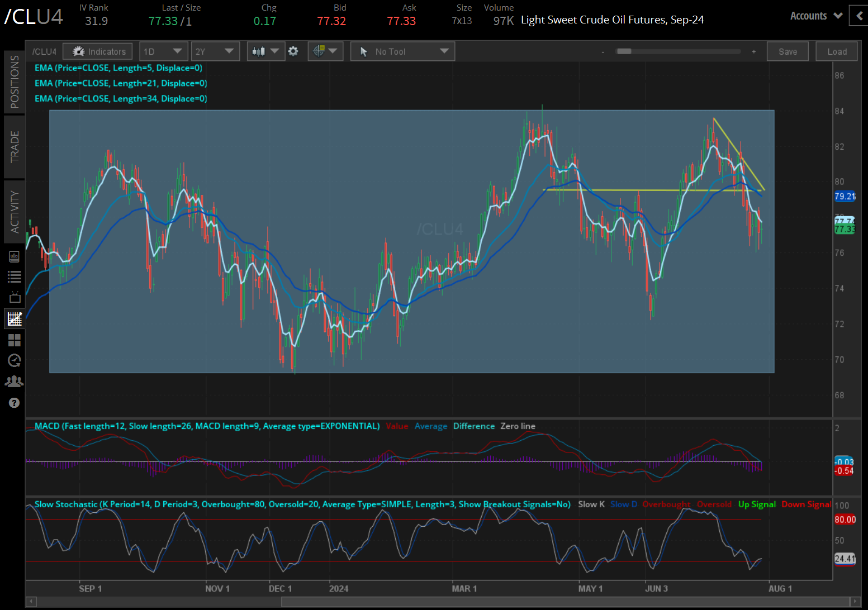Click the bottom horizontal scrollbar
This screenshot has width=868, height=610.
point(559,602)
